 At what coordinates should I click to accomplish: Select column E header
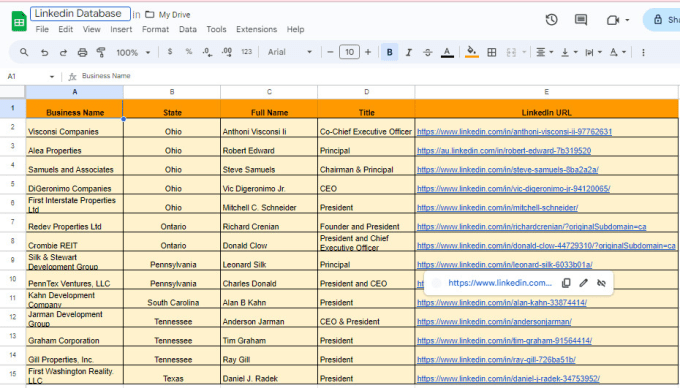(x=546, y=92)
